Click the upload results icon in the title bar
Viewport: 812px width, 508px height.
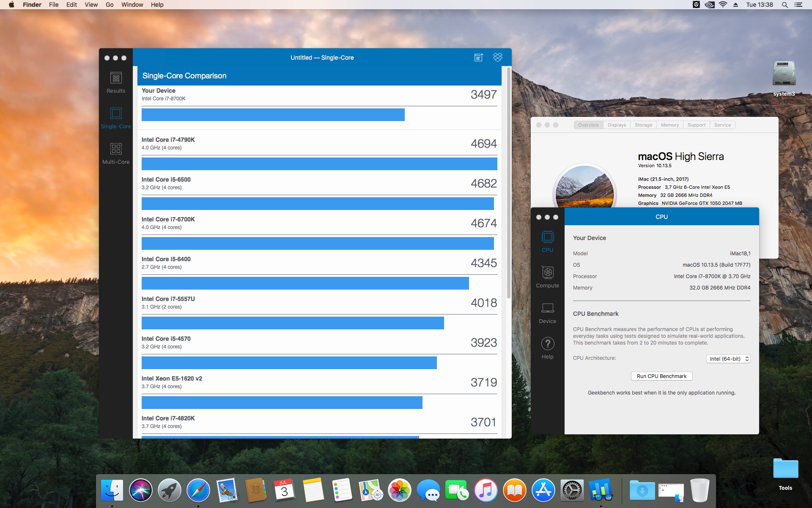point(478,58)
